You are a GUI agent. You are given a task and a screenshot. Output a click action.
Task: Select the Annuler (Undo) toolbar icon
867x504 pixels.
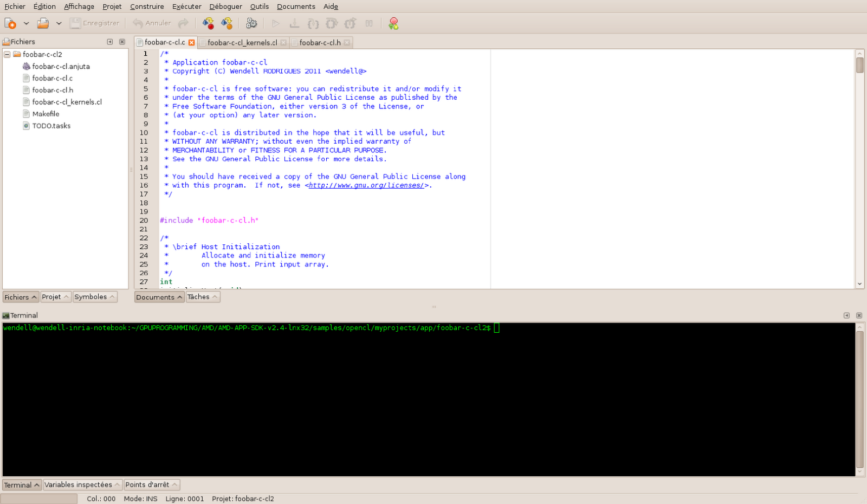pyautogui.click(x=152, y=23)
